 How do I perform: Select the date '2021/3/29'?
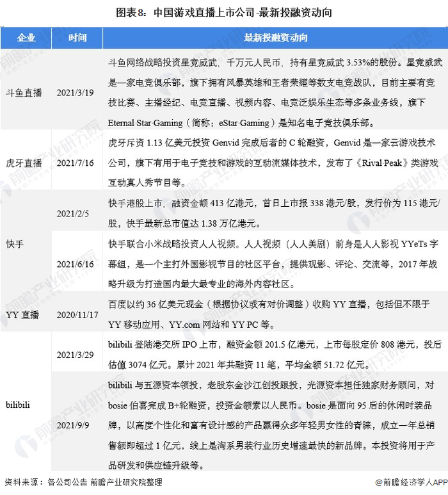tap(75, 355)
